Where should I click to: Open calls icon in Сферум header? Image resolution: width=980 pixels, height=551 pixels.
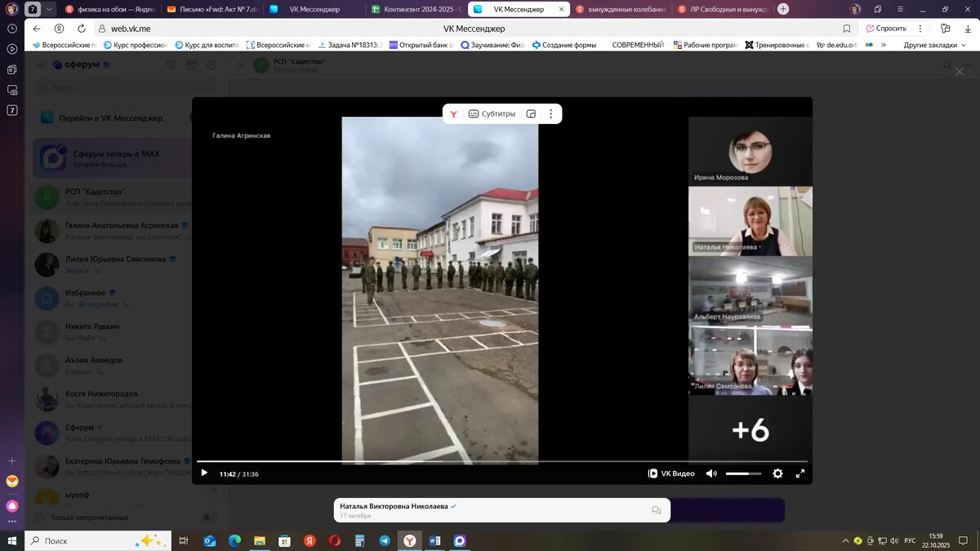click(x=171, y=64)
